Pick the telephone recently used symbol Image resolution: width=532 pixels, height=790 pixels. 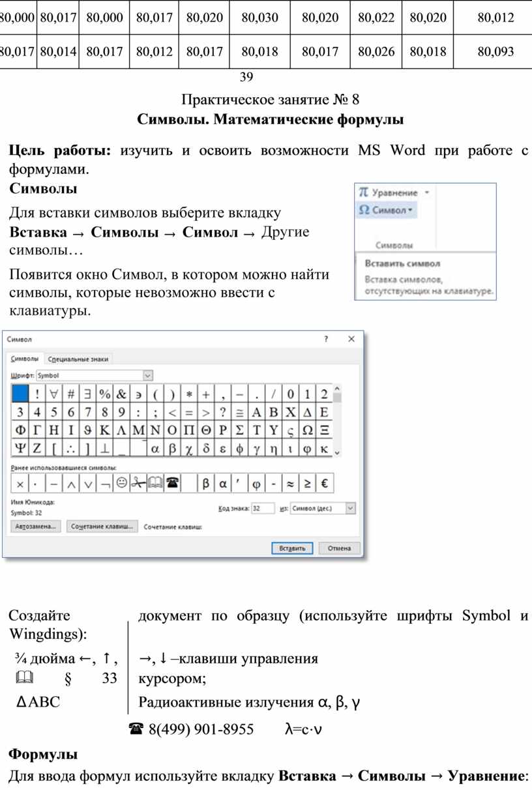click(x=172, y=483)
